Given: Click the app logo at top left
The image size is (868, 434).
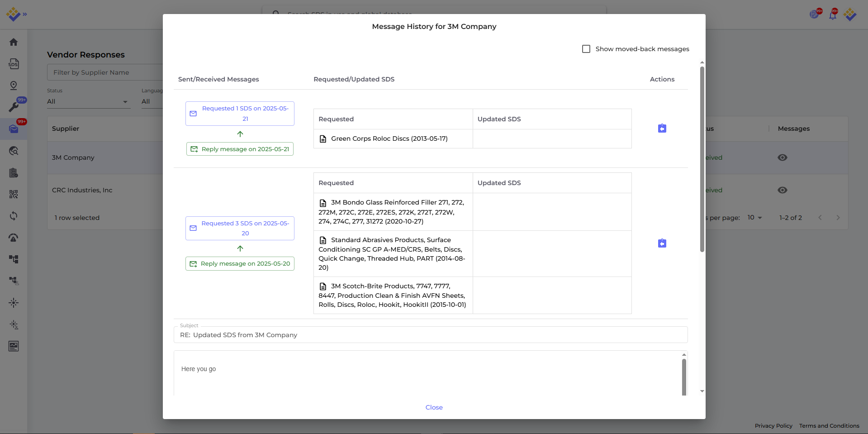Looking at the screenshot, I should [13, 14].
